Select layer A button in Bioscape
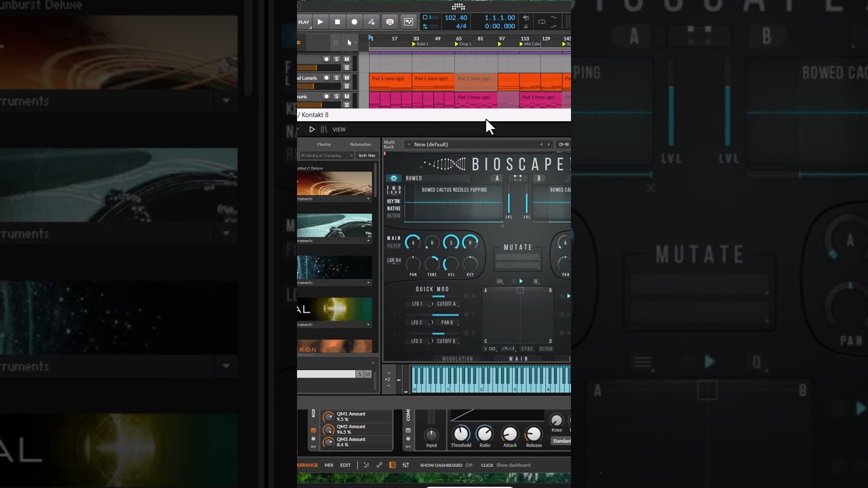Screen dimensions: 868x488 [x=497, y=178]
